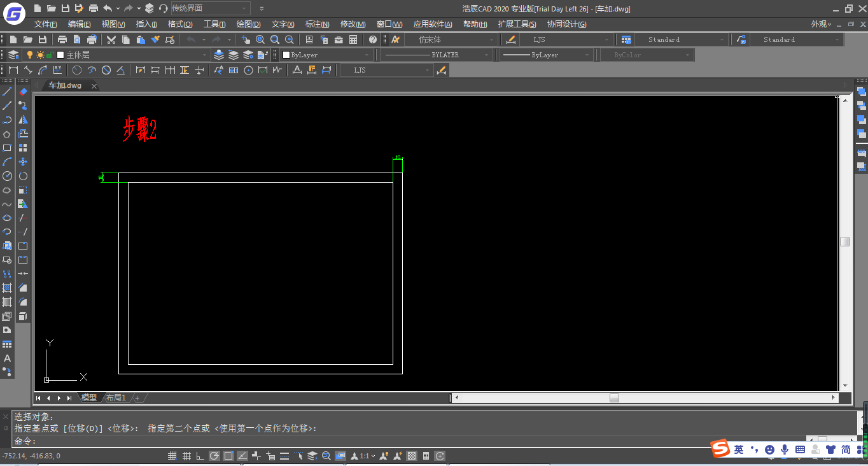Open the 传统界面 workspace dropdown

point(211,8)
